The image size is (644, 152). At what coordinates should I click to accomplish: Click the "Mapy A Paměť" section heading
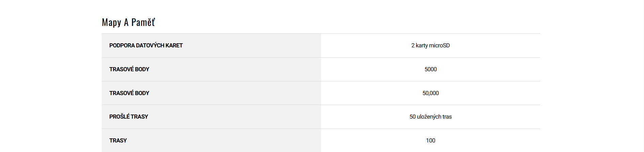(128, 22)
